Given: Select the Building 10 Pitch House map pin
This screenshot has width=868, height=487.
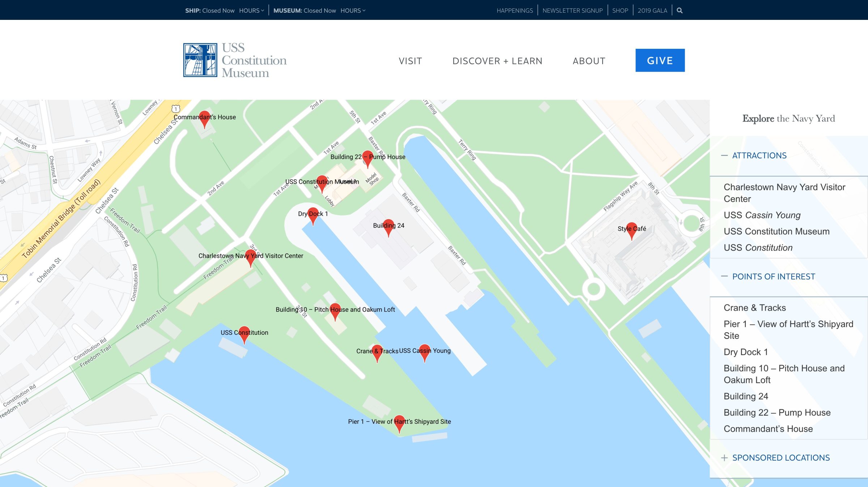Looking at the screenshot, I should point(335,312).
